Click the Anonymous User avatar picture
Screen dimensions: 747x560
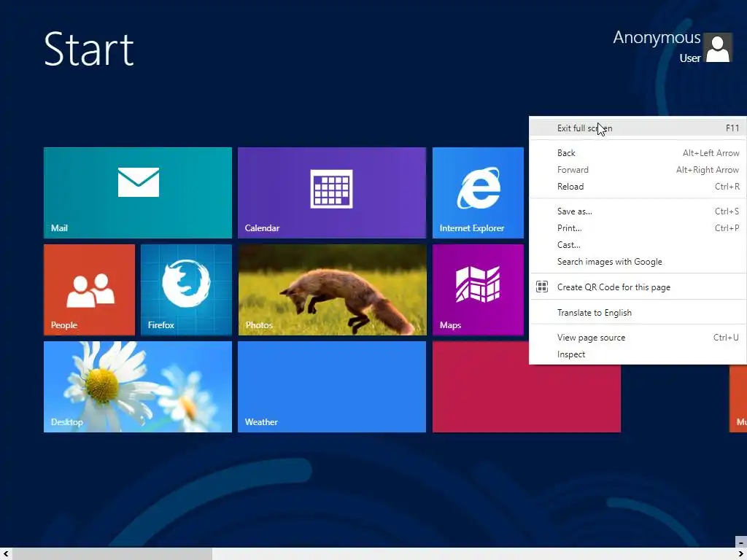(x=718, y=47)
